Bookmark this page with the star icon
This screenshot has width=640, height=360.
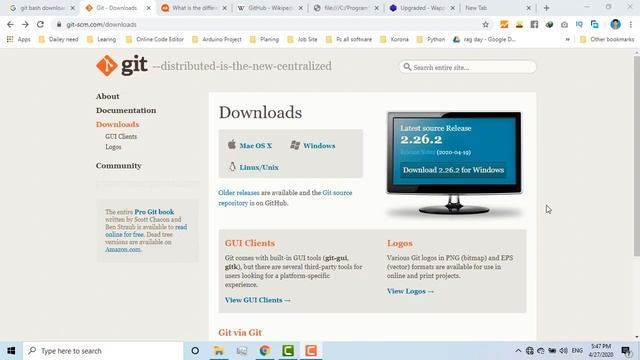(x=485, y=24)
